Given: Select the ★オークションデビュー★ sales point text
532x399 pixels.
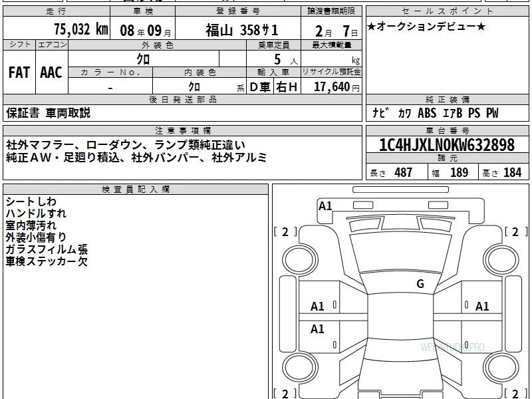Looking at the screenshot, I should (x=426, y=27).
